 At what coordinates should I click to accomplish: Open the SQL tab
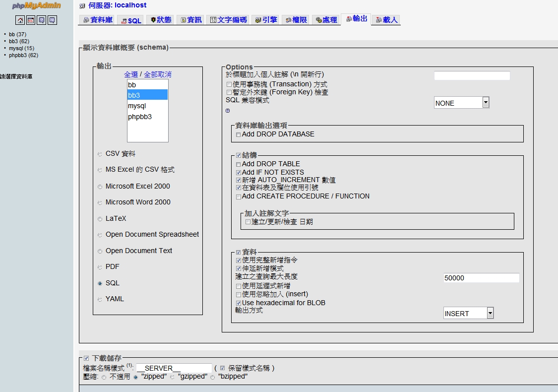pos(131,21)
